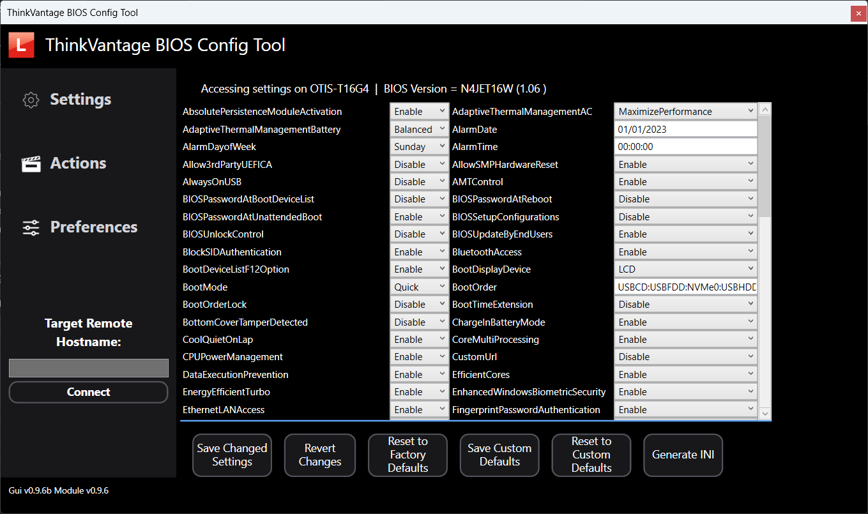Open the BIOSPasswordAtReboot dropdown
The width and height of the screenshot is (868, 514).
(x=685, y=199)
